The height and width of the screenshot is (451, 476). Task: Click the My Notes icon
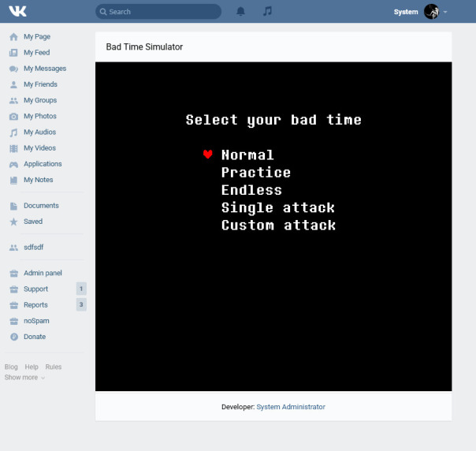13,180
